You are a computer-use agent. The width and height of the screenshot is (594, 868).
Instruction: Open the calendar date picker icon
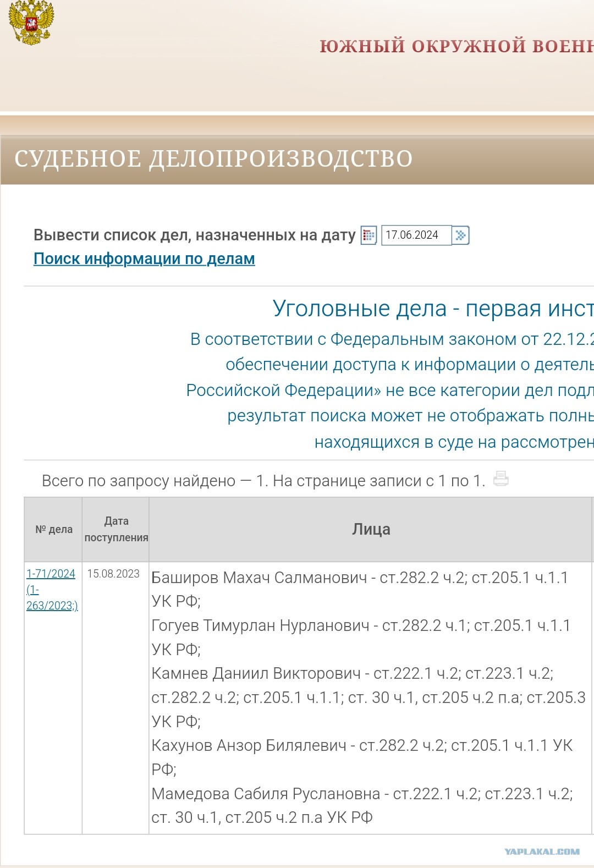point(369,235)
